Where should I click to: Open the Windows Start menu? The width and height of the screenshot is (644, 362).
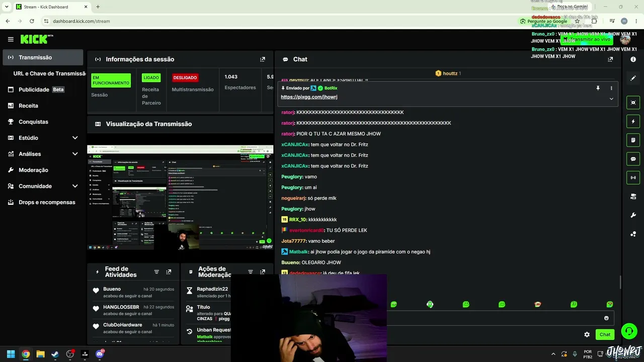coord(11,354)
